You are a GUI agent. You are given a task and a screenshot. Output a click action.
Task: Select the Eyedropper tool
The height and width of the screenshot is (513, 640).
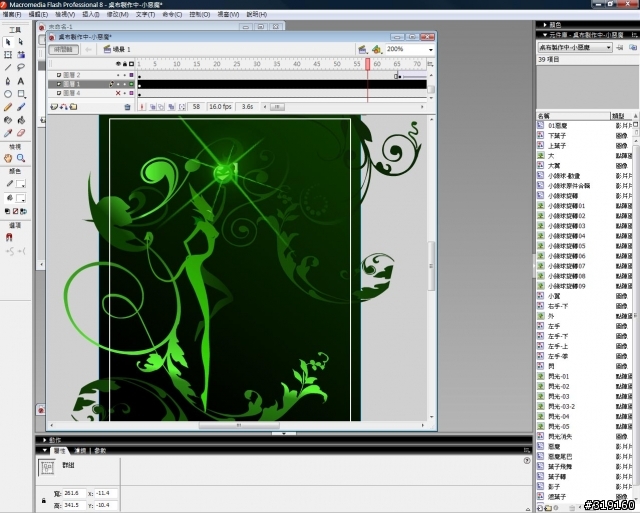[8, 133]
